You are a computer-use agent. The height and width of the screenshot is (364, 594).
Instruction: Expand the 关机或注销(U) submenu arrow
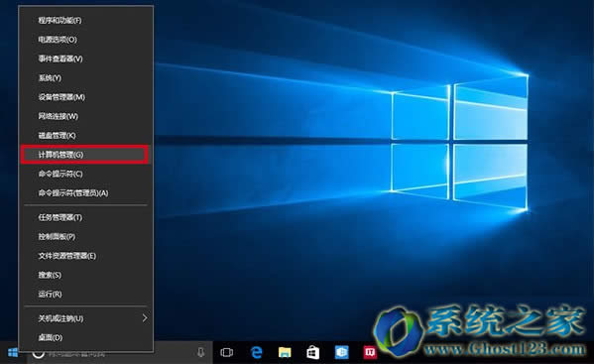[x=145, y=318]
